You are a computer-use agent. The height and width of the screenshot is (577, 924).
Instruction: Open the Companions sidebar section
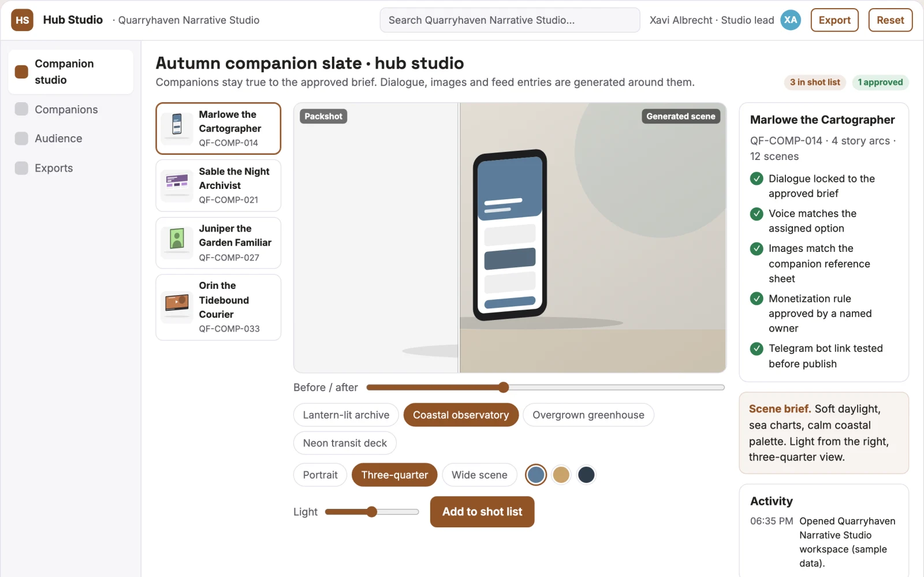71,109
